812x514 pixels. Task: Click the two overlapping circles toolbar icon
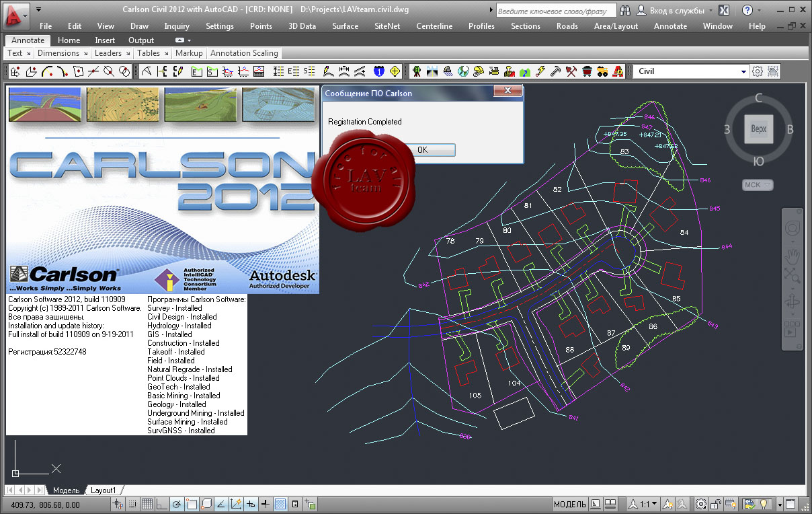pyautogui.click(x=124, y=71)
